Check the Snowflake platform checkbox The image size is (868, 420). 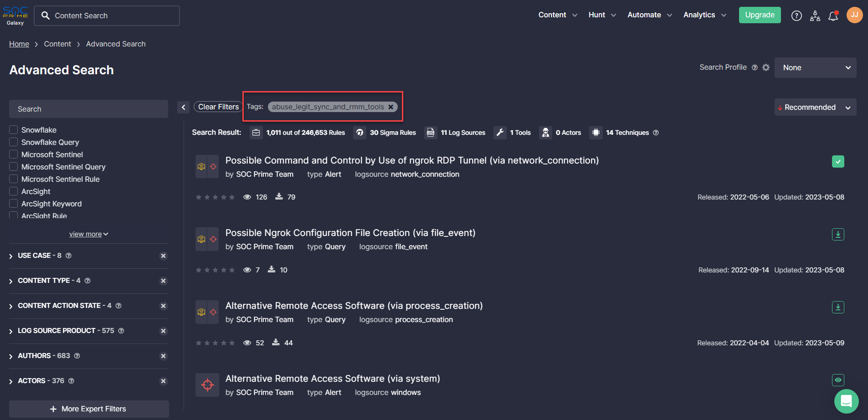point(14,130)
